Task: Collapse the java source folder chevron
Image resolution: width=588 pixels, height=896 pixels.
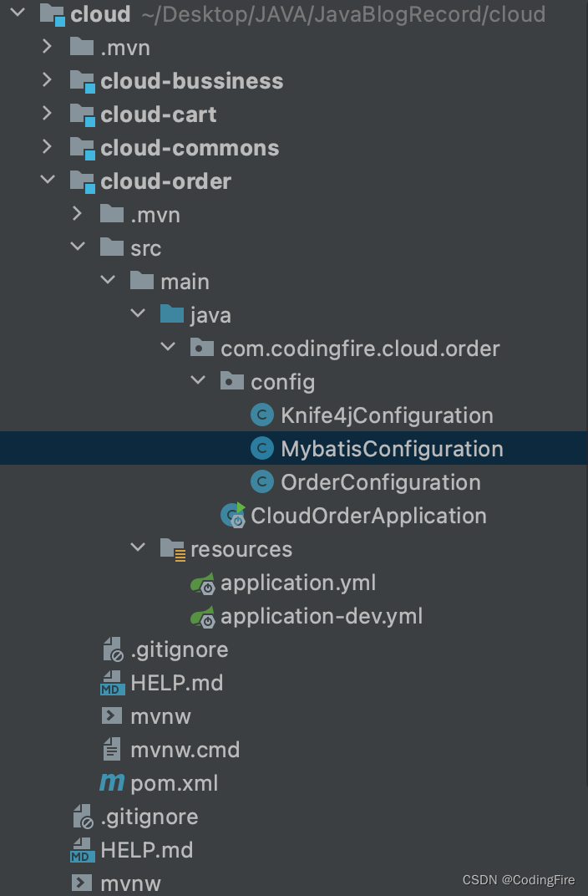Action: click(x=138, y=313)
